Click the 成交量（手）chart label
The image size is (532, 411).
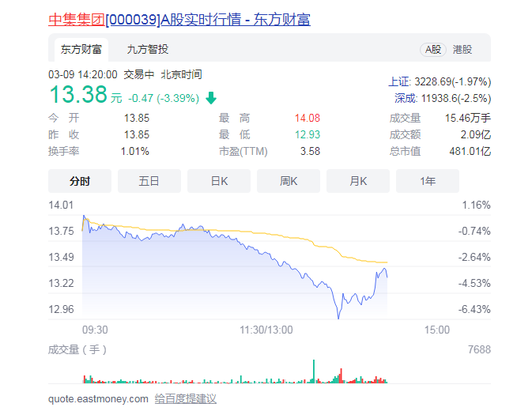[77, 349]
